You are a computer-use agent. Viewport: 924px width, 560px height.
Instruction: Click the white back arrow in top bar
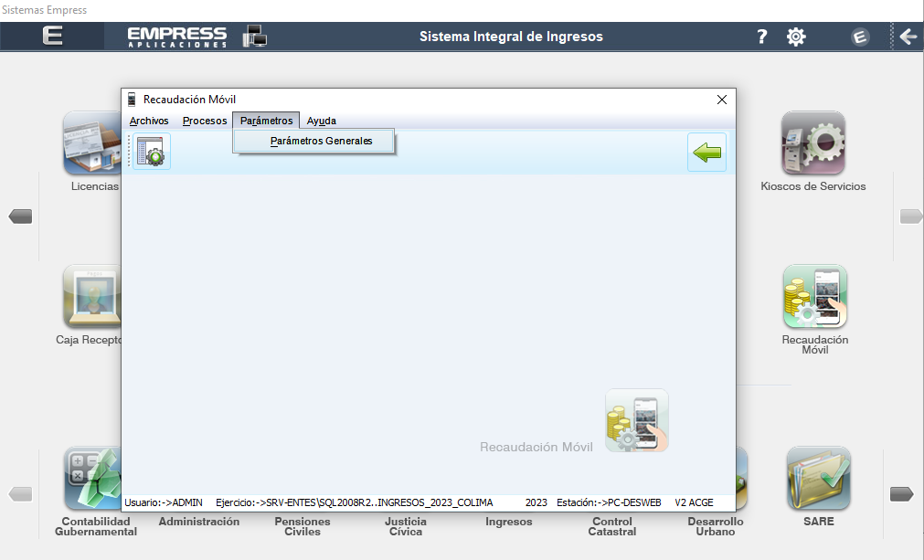907,37
